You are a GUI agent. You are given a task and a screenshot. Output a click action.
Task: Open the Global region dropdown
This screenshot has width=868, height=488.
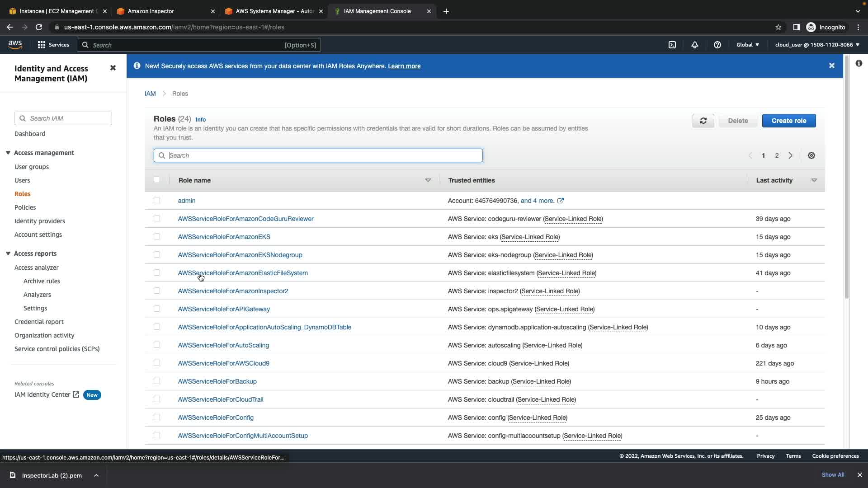pos(748,45)
